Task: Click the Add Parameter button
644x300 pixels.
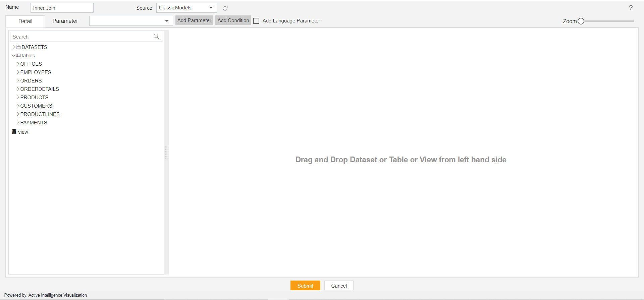Action: pos(194,20)
